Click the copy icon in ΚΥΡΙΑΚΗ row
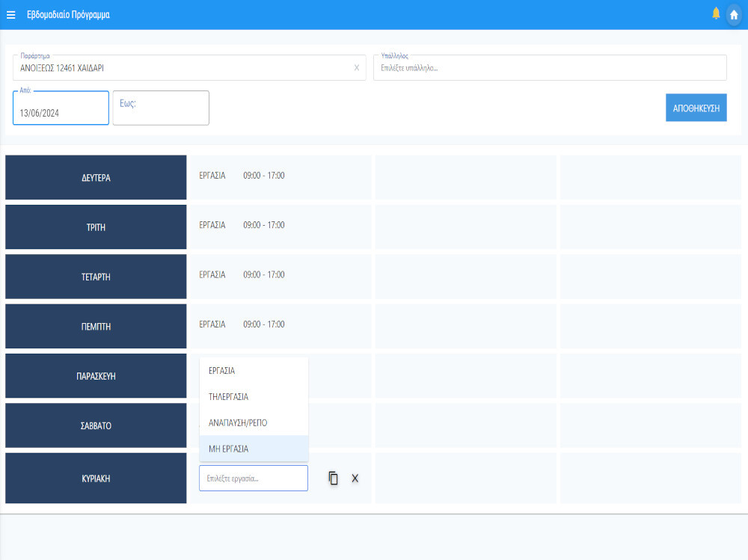This screenshot has height=560, width=748. click(x=334, y=479)
